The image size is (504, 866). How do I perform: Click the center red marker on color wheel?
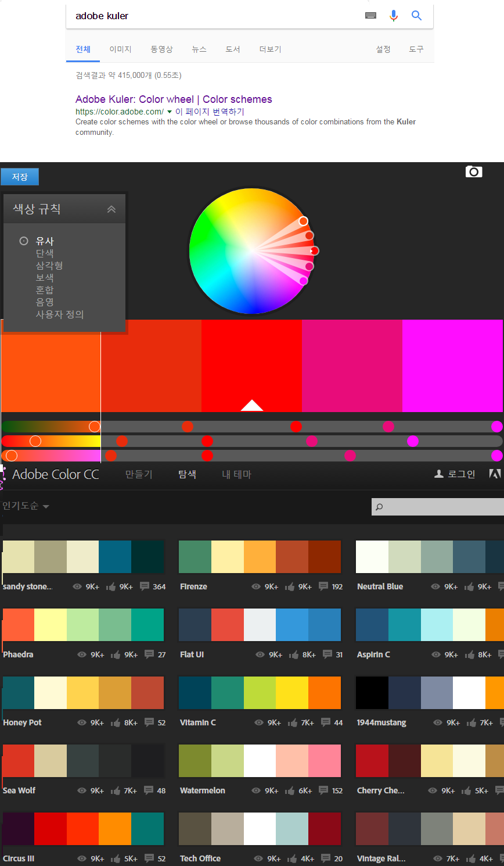point(314,251)
